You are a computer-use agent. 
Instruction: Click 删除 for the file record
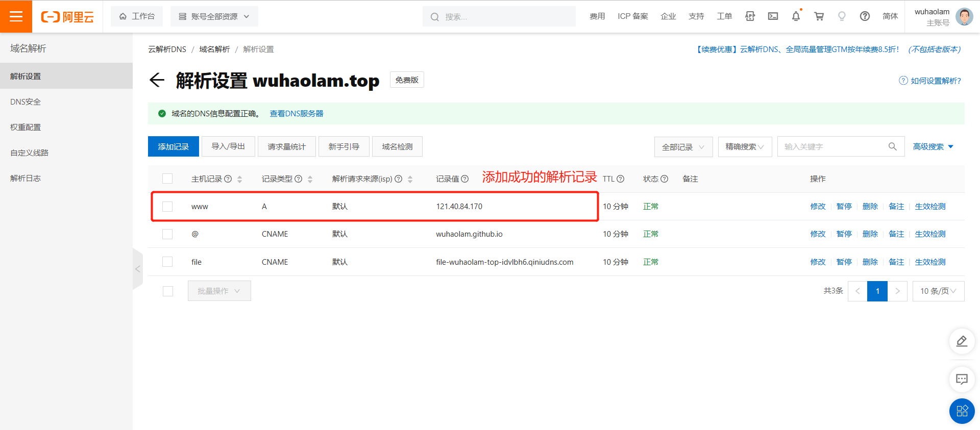[x=870, y=262]
